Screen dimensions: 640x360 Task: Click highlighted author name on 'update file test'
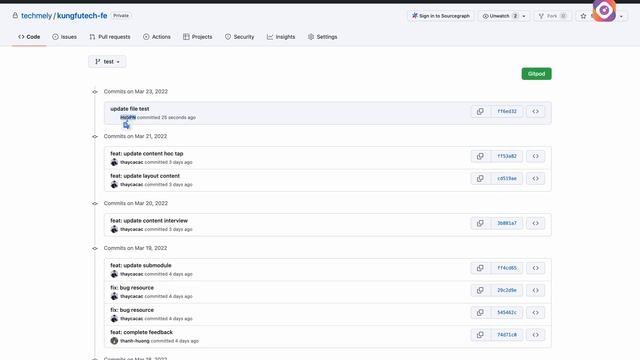(x=128, y=118)
